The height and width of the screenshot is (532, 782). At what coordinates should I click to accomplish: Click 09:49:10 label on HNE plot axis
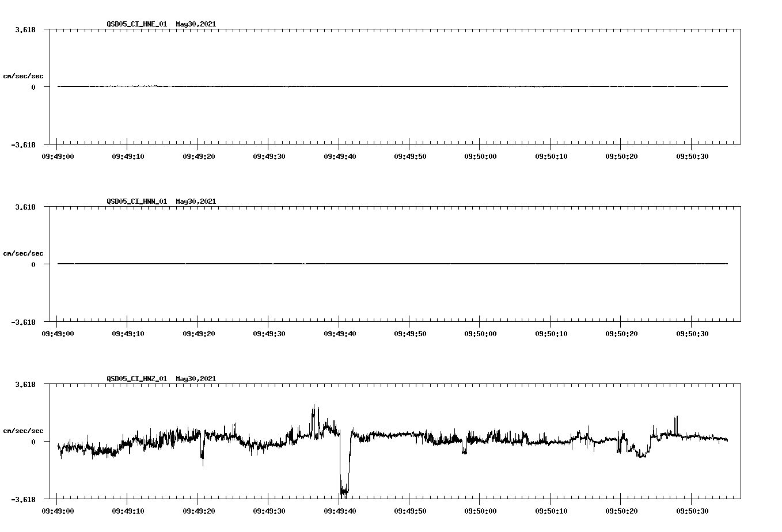pos(128,156)
